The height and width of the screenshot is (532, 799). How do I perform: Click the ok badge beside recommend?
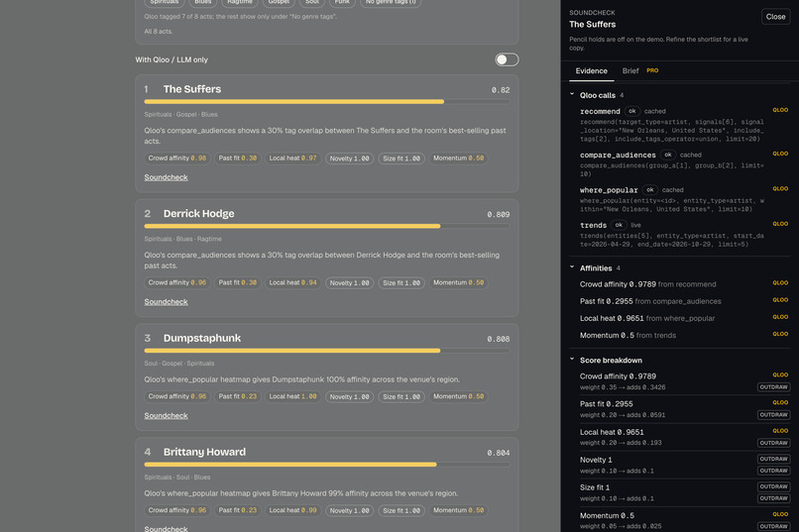(631, 111)
